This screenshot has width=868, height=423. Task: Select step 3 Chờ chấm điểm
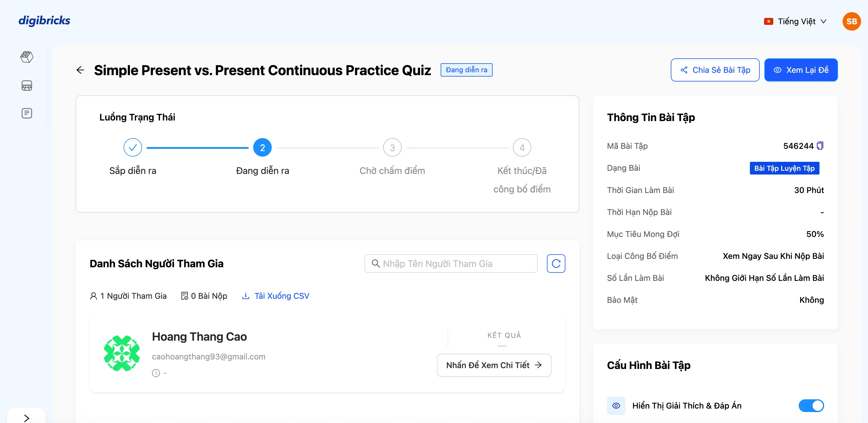(392, 148)
